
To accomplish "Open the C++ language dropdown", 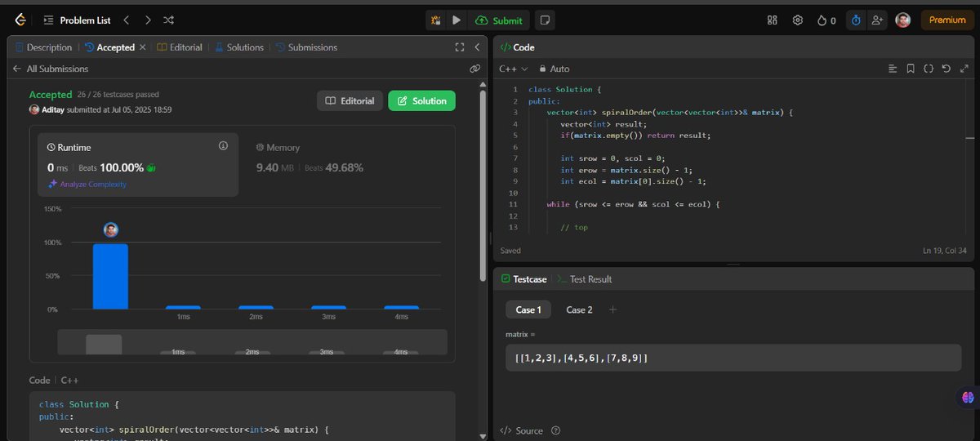I will click(514, 69).
